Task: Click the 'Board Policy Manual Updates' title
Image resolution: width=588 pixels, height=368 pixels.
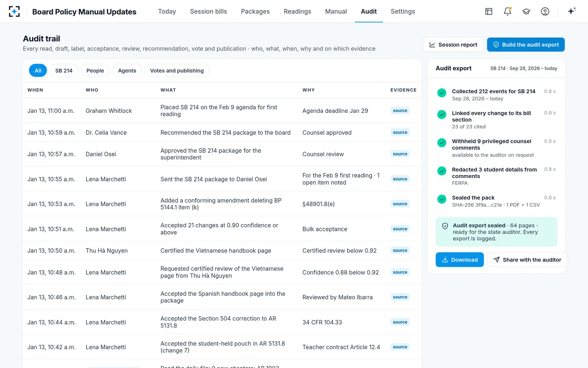Action: coord(84,11)
